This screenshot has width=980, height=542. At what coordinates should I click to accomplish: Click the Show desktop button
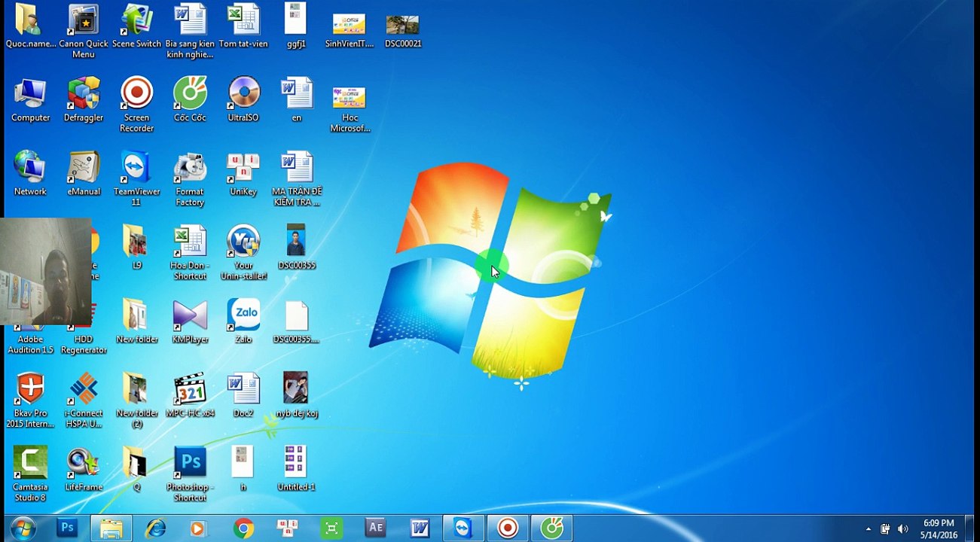pyautogui.click(x=971, y=528)
